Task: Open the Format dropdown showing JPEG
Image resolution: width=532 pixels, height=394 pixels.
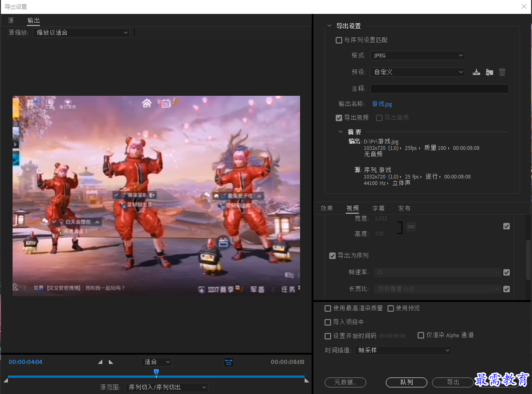Action: point(418,55)
